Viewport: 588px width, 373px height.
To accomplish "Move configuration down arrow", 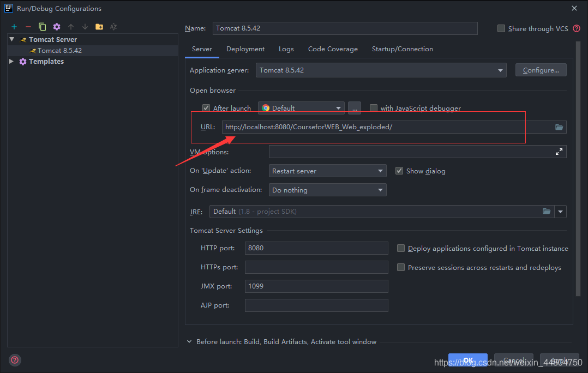I will [x=85, y=27].
